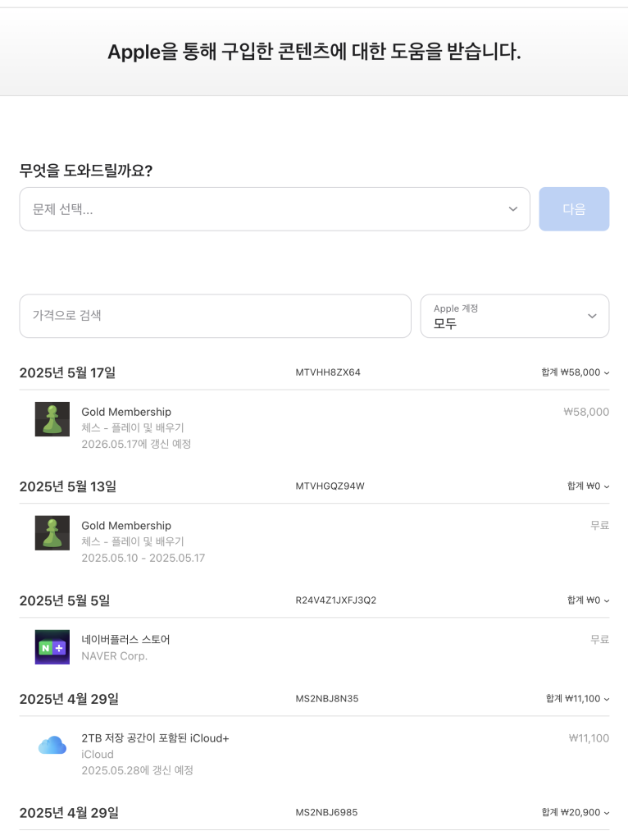Viewport: 628px width, 840px height.
Task: Focus the 가격으로 검색 search field
Action: (x=216, y=316)
